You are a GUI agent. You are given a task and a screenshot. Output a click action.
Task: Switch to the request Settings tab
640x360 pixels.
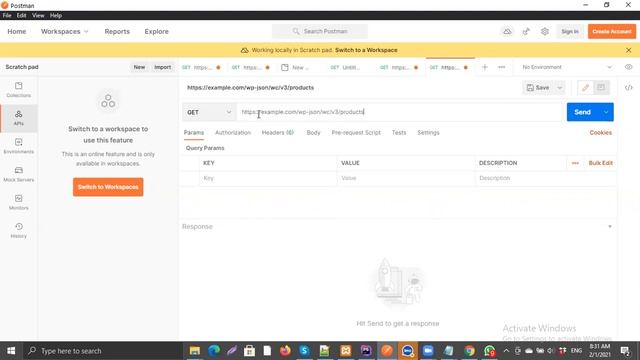(x=428, y=133)
